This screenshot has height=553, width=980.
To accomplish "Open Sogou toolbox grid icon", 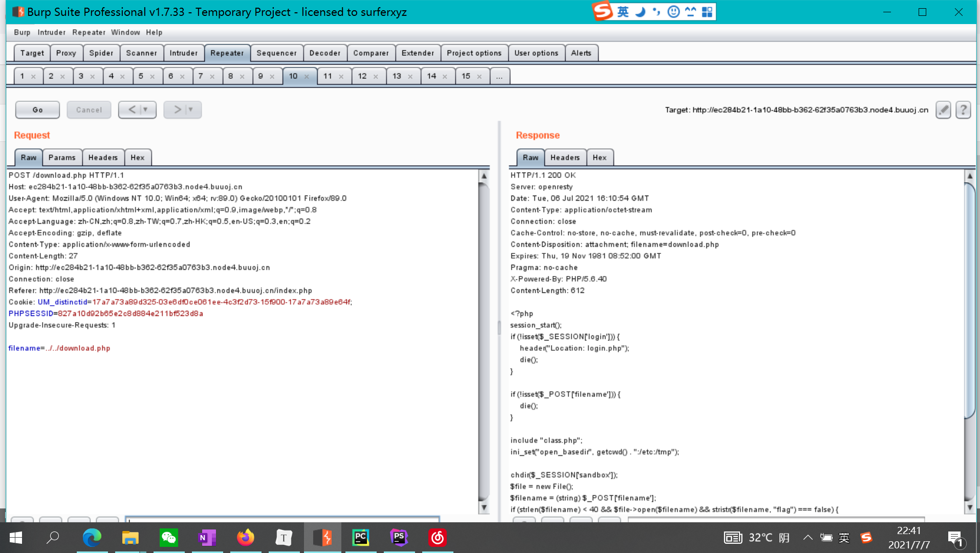I will pyautogui.click(x=707, y=11).
